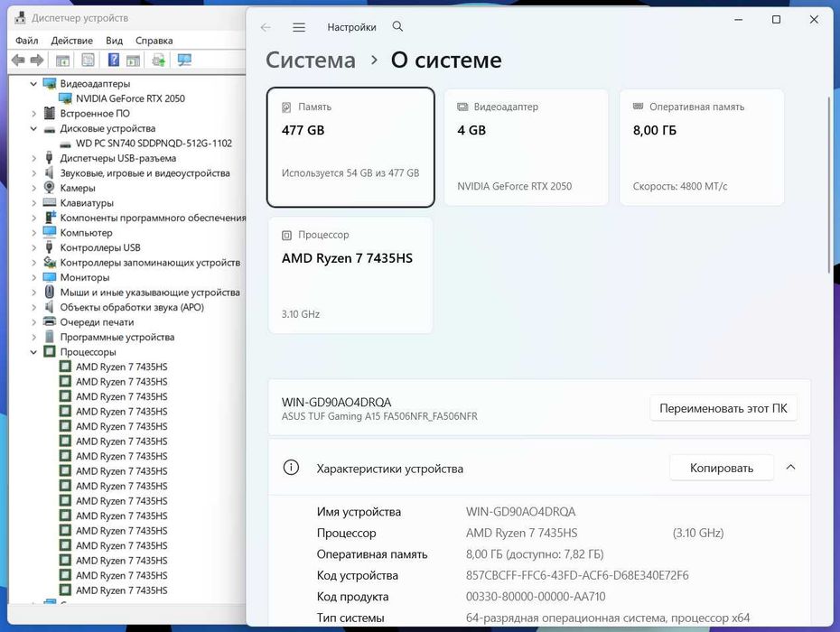Click the Device Manager title bar app icon

point(20,18)
